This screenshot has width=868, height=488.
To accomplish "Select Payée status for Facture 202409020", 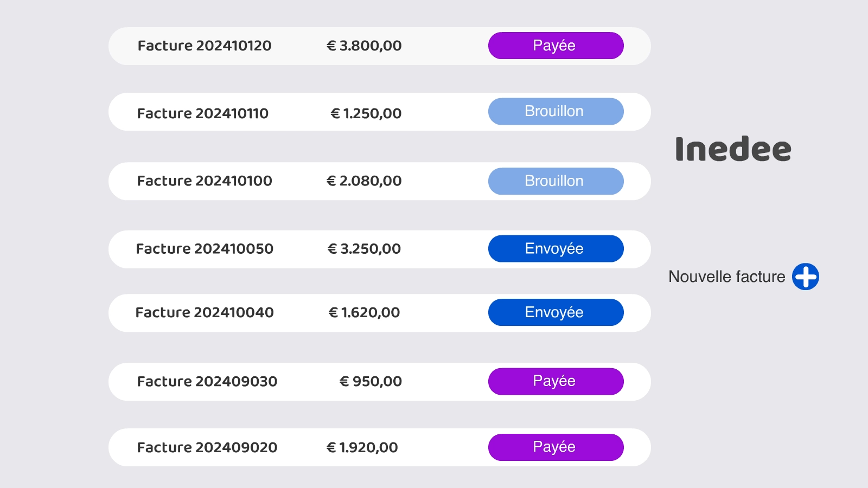I will 556,447.
